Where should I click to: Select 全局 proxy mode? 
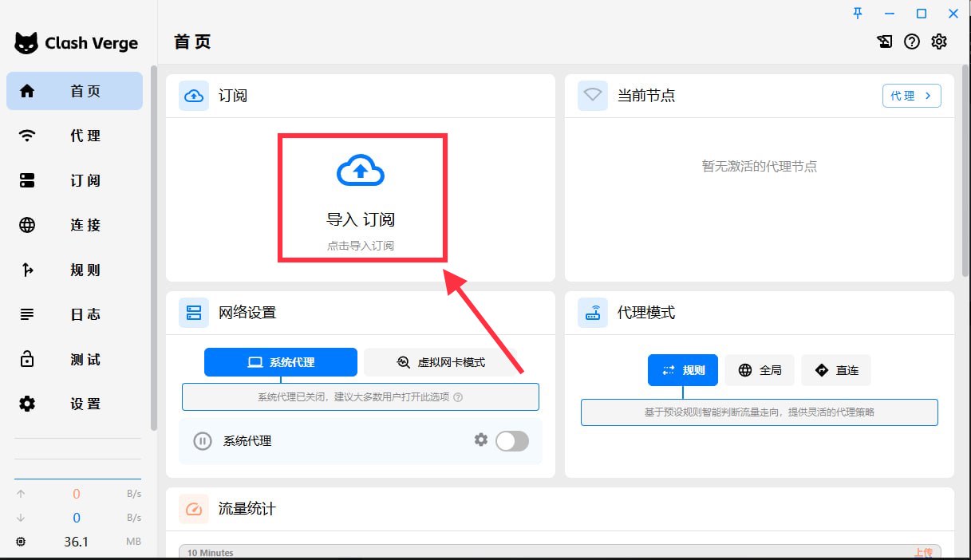click(x=760, y=370)
